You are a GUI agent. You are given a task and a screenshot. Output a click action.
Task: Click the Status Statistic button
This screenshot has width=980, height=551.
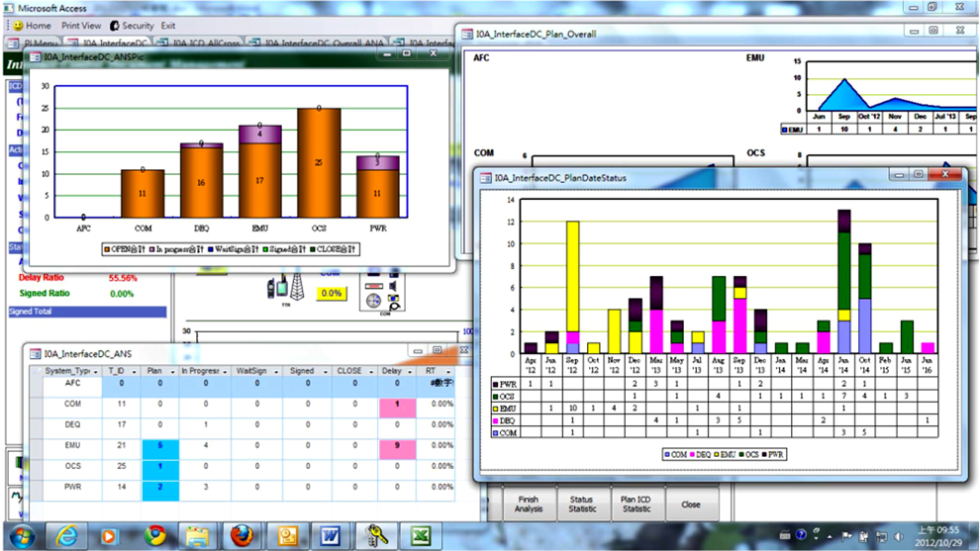pyautogui.click(x=582, y=504)
